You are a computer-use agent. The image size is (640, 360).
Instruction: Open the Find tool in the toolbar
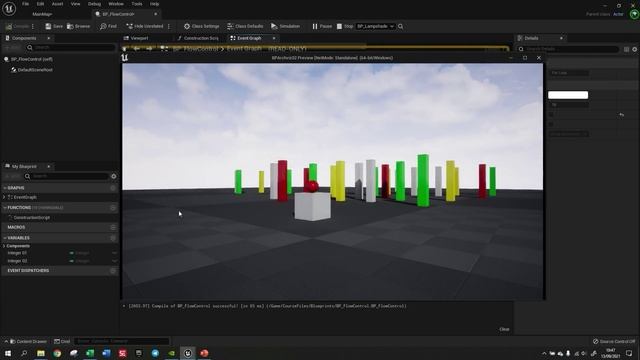108,26
